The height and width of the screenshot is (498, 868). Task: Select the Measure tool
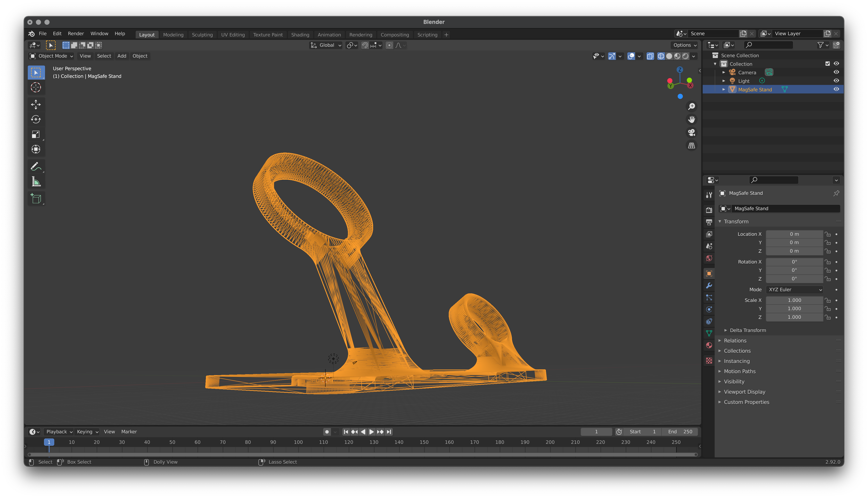(36, 182)
